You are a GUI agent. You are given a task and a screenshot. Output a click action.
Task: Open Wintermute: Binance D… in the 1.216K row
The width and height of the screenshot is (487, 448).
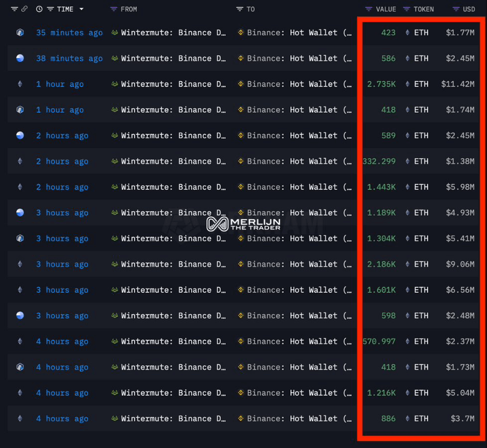tap(173, 393)
